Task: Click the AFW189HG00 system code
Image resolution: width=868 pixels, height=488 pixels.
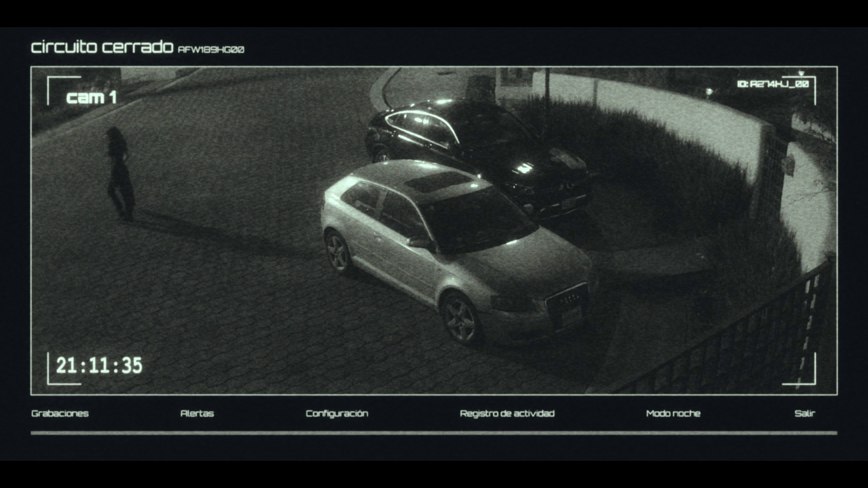Action: (211, 50)
